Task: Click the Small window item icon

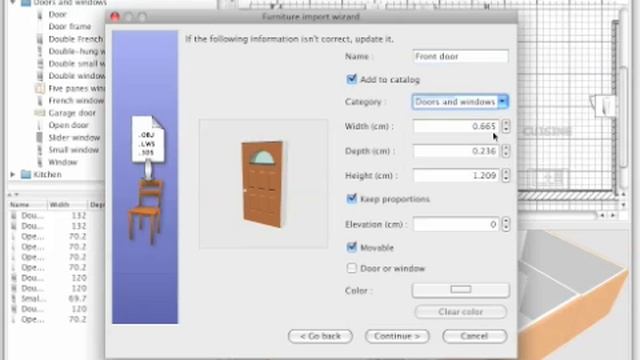Action: pyautogui.click(x=40, y=150)
